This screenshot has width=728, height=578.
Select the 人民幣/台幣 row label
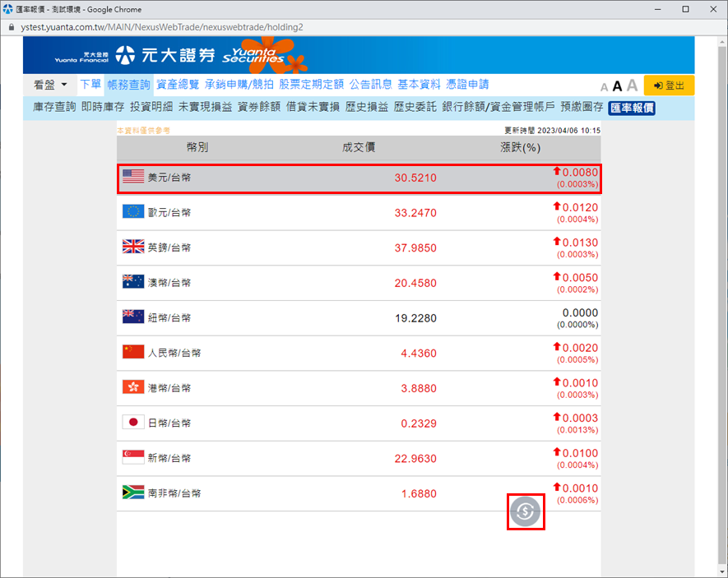[x=174, y=353]
